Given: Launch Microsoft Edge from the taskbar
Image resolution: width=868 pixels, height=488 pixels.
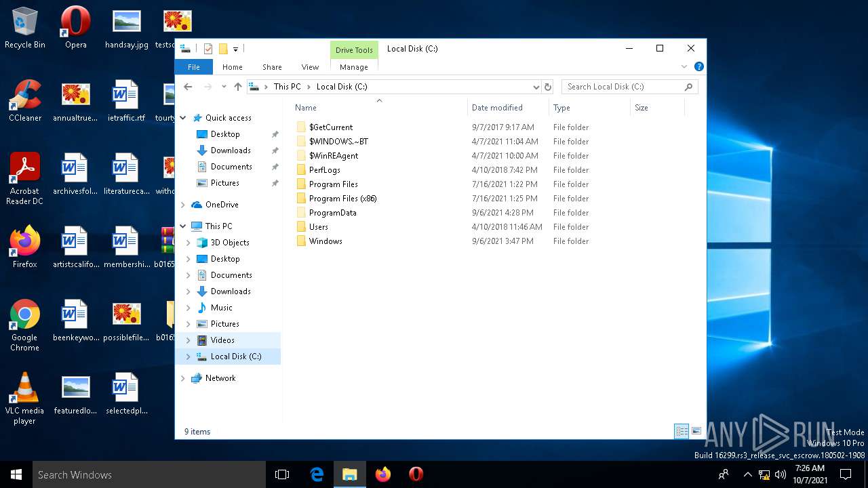Looking at the screenshot, I should pyautogui.click(x=317, y=474).
